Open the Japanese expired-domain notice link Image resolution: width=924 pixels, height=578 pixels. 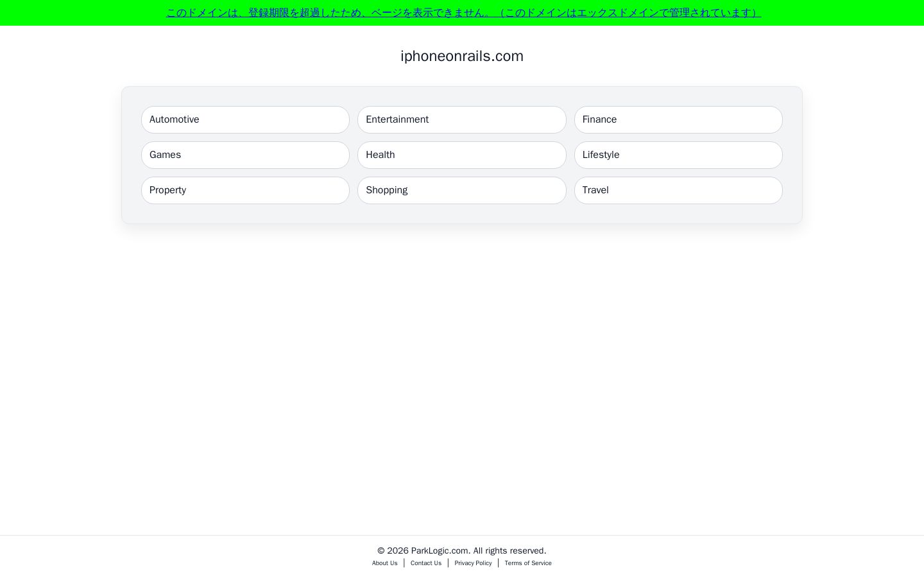pyautogui.click(x=463, y=13)
